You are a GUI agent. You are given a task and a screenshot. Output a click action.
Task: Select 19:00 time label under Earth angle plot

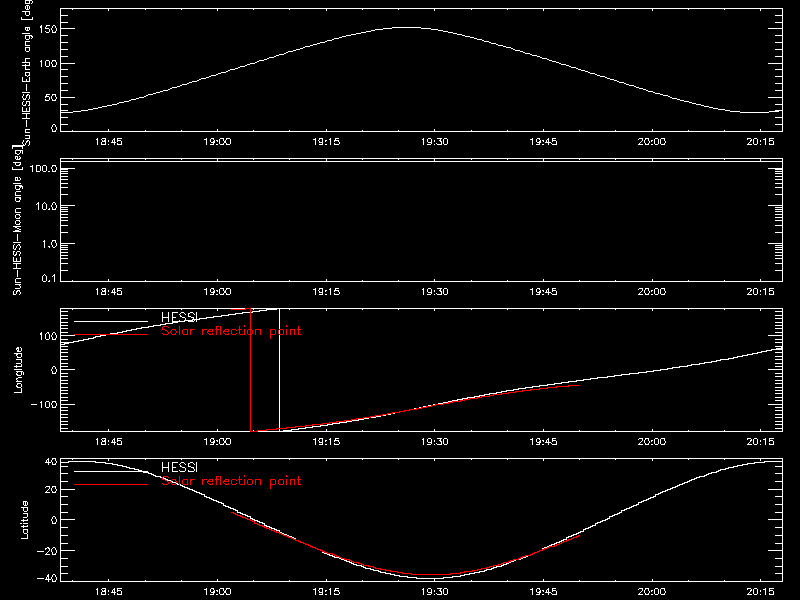[217, 142]
